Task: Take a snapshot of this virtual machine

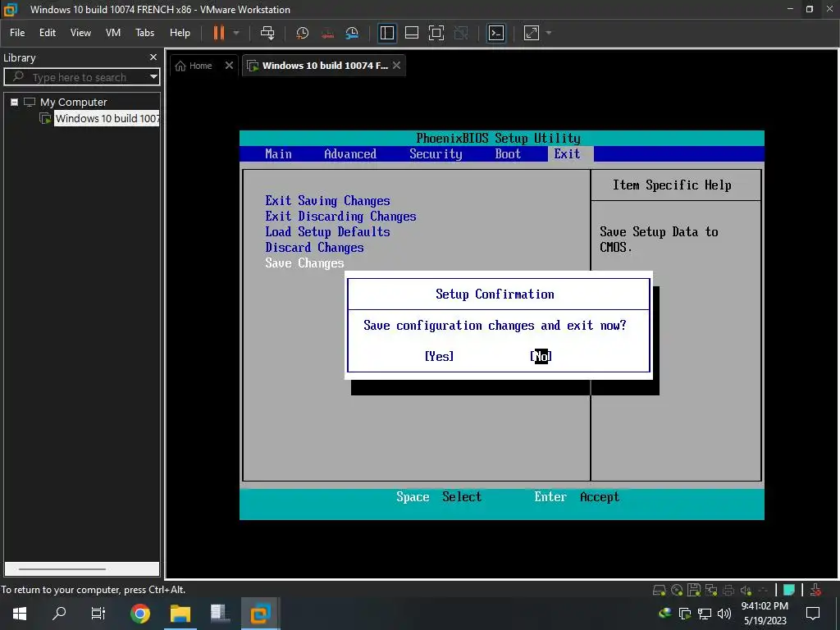Action: (302, 33)
